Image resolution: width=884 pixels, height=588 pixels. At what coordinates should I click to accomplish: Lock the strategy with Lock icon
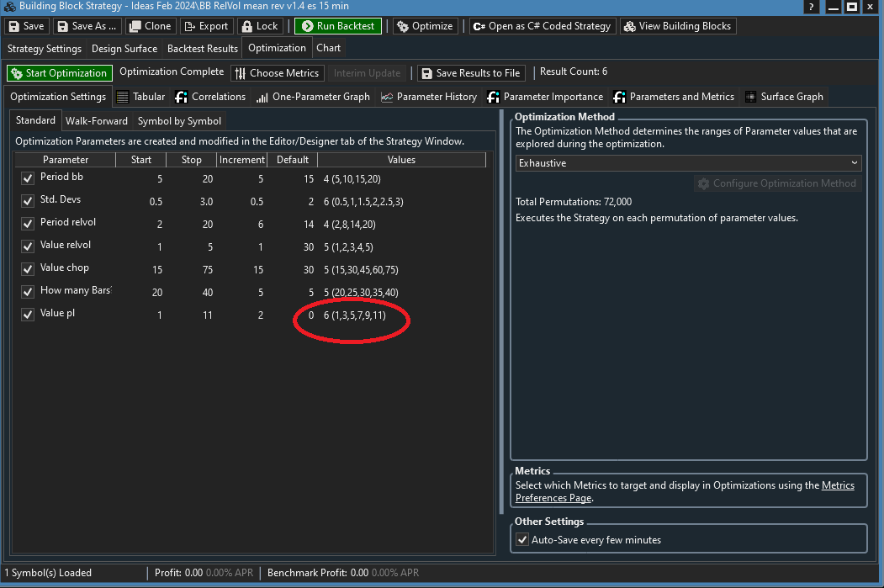246,26
